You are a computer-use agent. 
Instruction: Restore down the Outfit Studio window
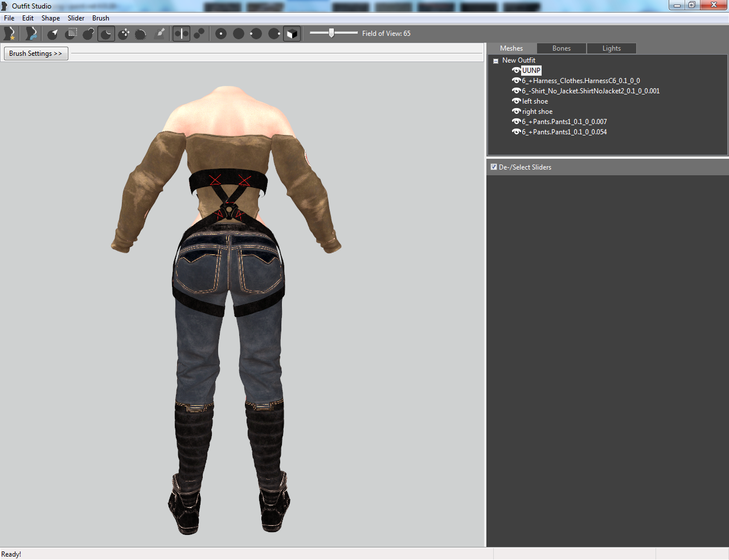[x=692, y=5]
